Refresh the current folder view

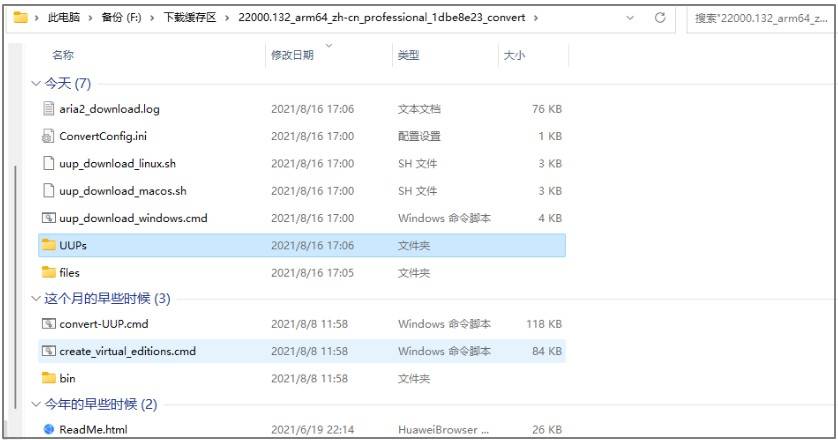tap(660, 18)
